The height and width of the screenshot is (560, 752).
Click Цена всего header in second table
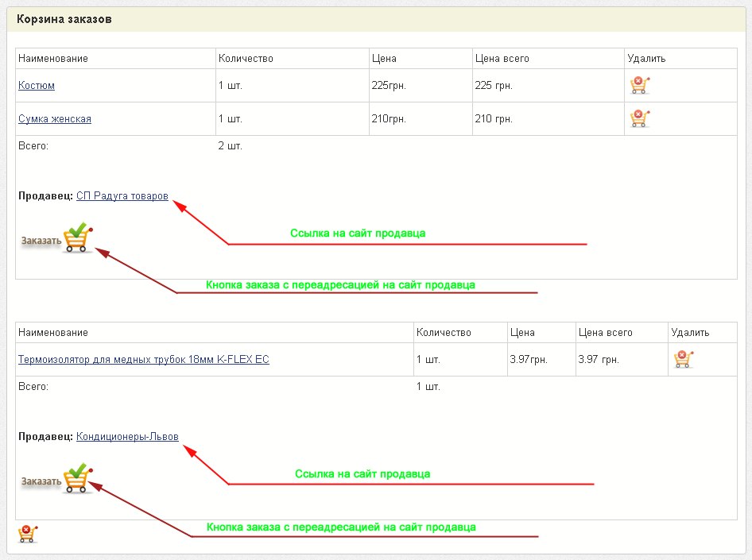click(606, 333)
